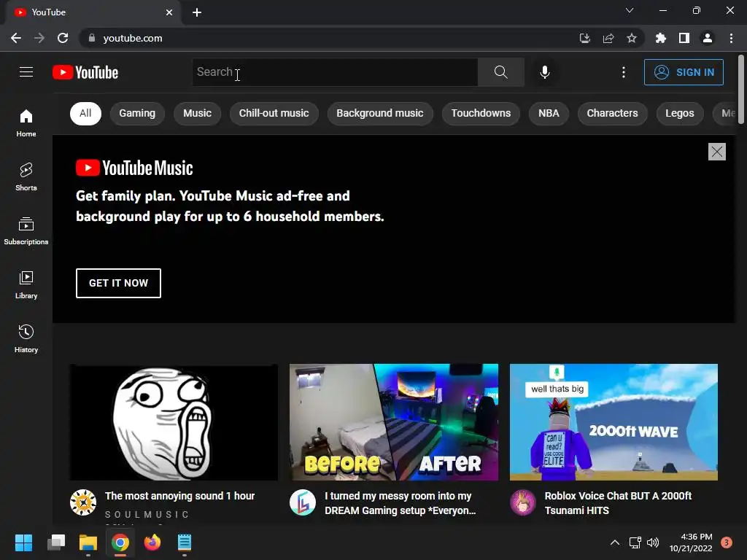747x560 pixels.
Task: Bookmark this tab with the star icon
Action: pos(631,38)
